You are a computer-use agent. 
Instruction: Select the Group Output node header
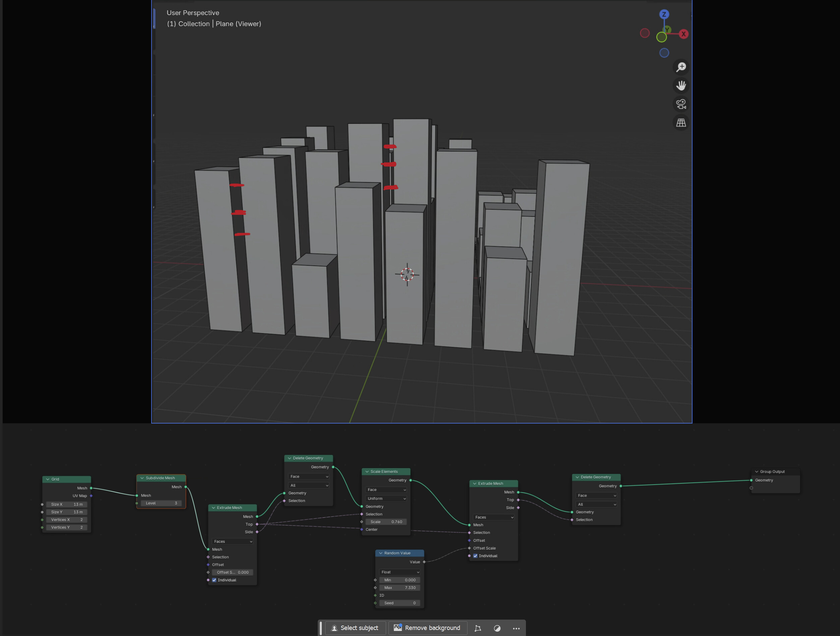pos(776,471)
